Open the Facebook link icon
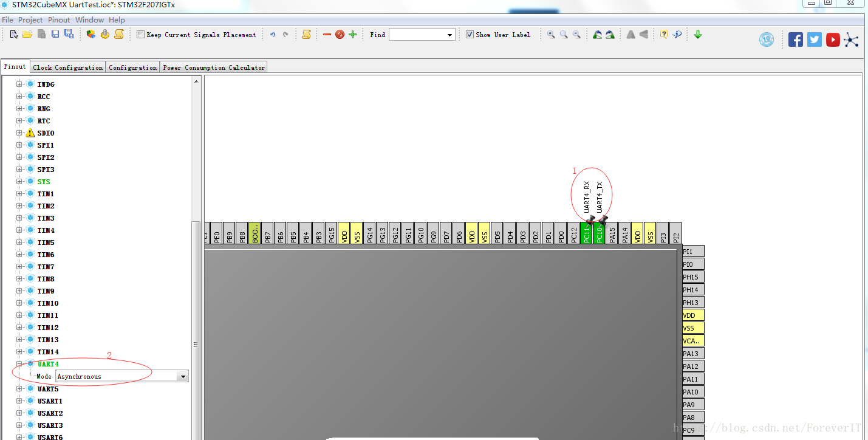Image resolution: width=868 pixels, height=440 pixels. [796, 40]
